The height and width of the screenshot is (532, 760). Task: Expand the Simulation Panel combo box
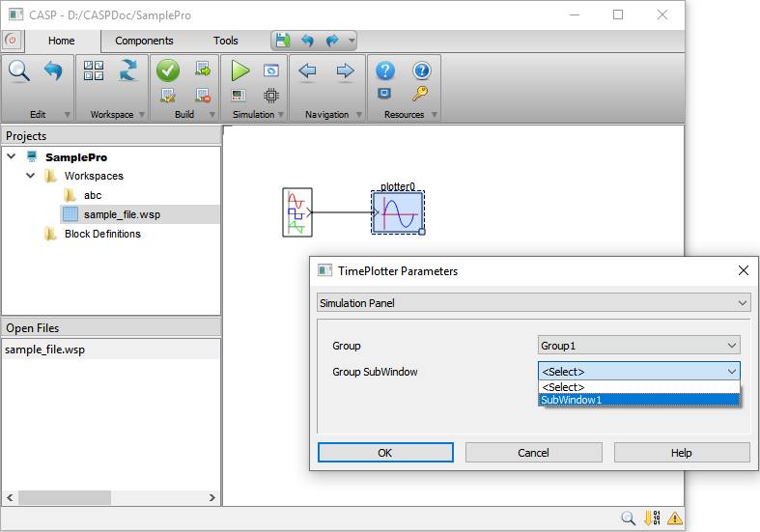(534, 303)
